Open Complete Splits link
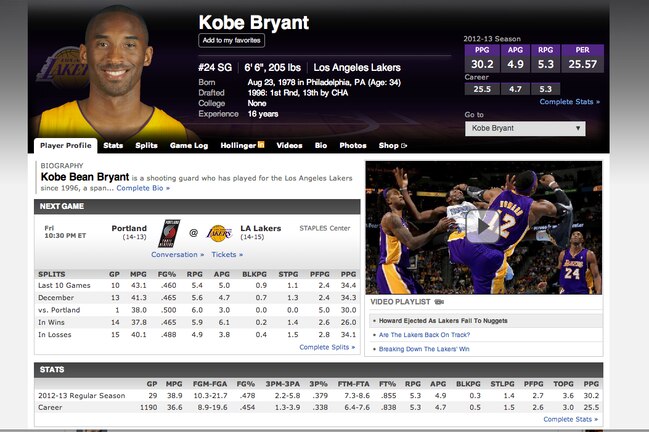 327,347
